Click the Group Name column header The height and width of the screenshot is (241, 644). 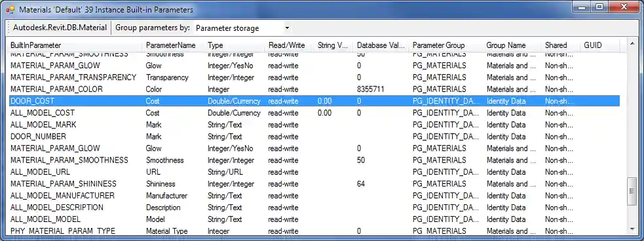512,45
